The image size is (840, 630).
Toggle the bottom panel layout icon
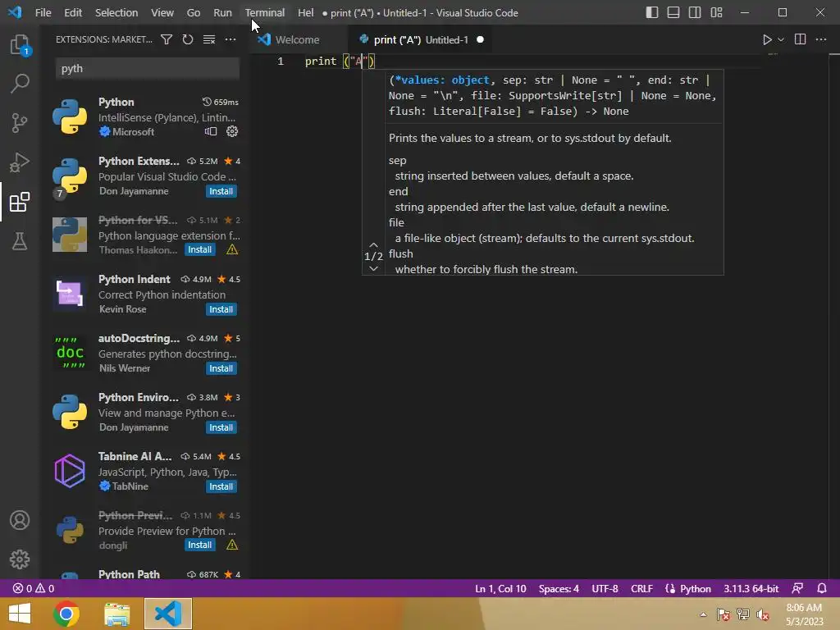673,12
